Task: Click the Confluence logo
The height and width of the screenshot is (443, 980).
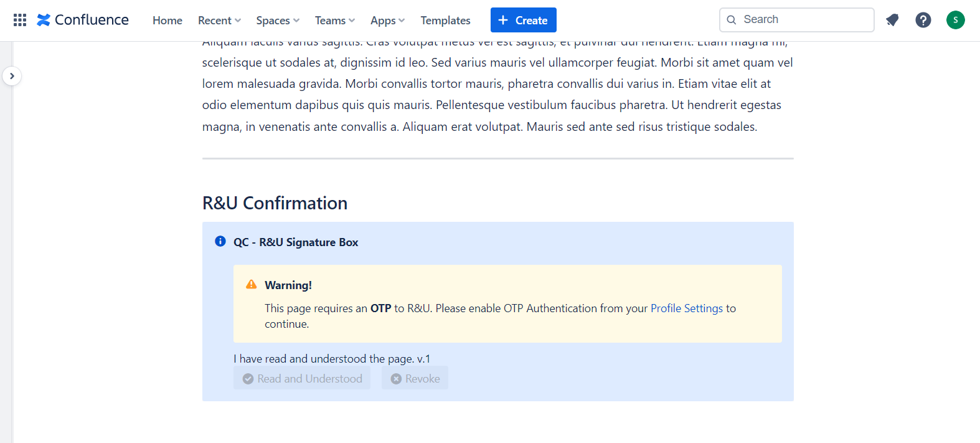Action: 83,20
